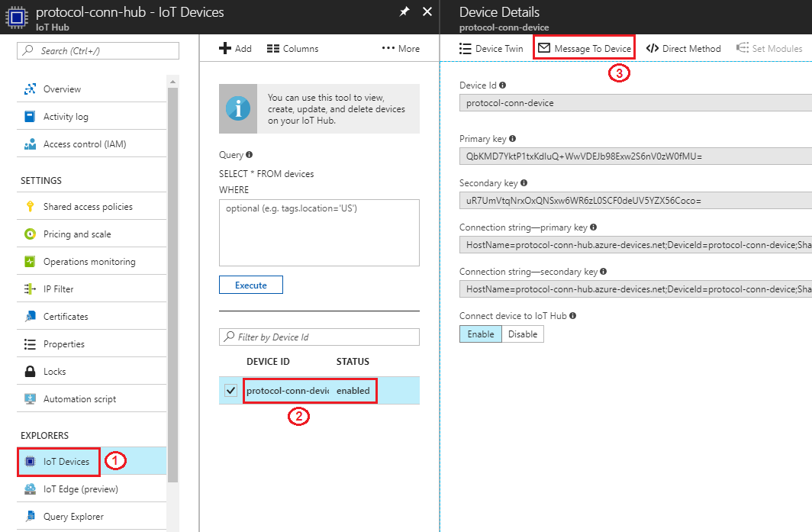812x532 pixels.
Task: Select Enable for device connection
Action: coord(480,334)
